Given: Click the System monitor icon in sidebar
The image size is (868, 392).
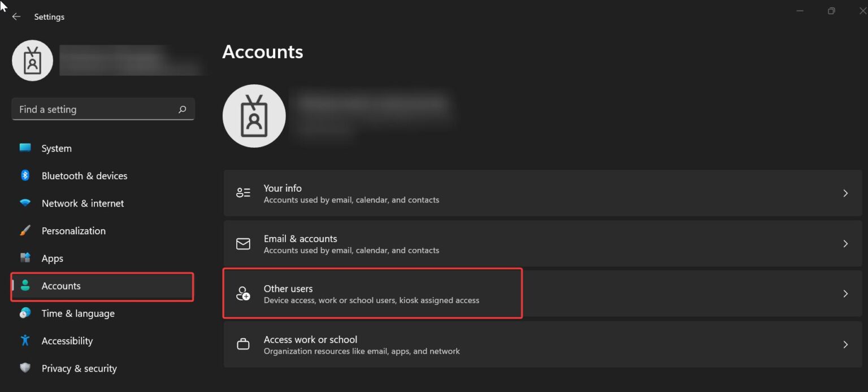Looking at the screenshot, I should click(x=25, y=148).
